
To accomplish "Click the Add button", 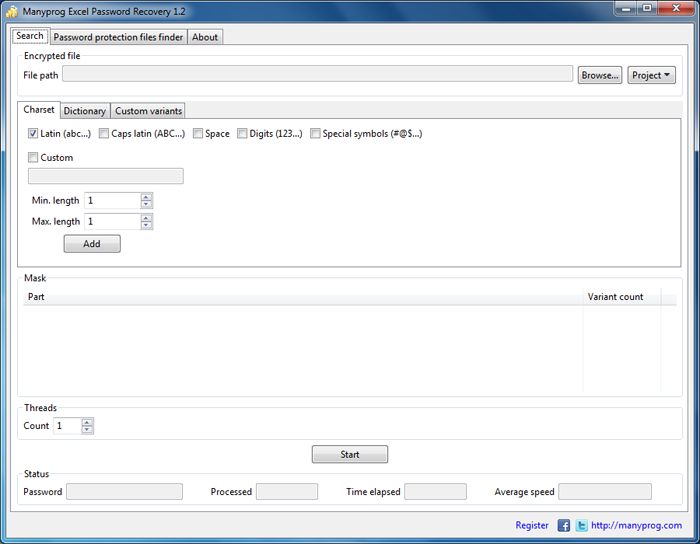I will click(x=91, y=244).
